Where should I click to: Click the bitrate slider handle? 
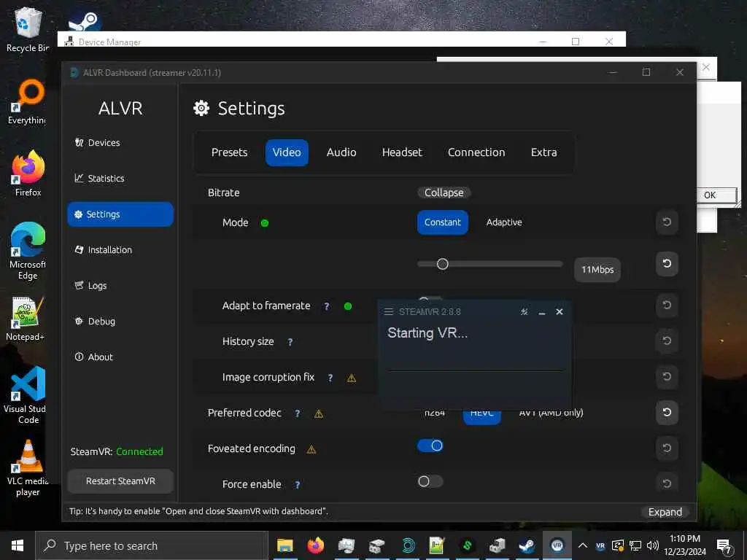click(443, 264)
